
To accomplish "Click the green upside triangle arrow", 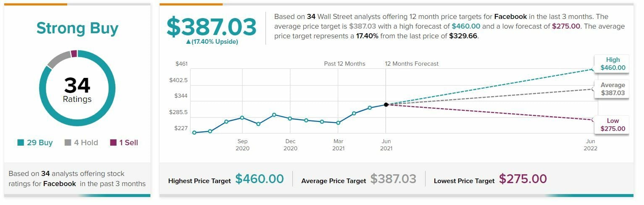I will point(188,42).
